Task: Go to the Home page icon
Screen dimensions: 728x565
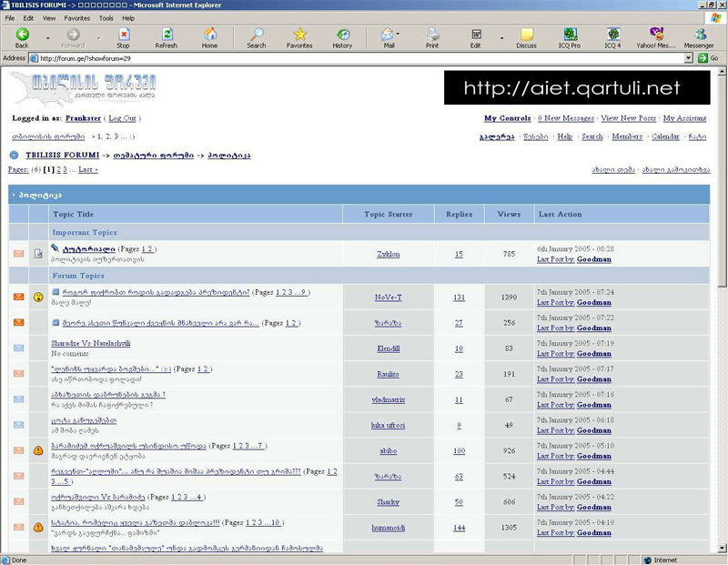Action: tap(209, 36)
